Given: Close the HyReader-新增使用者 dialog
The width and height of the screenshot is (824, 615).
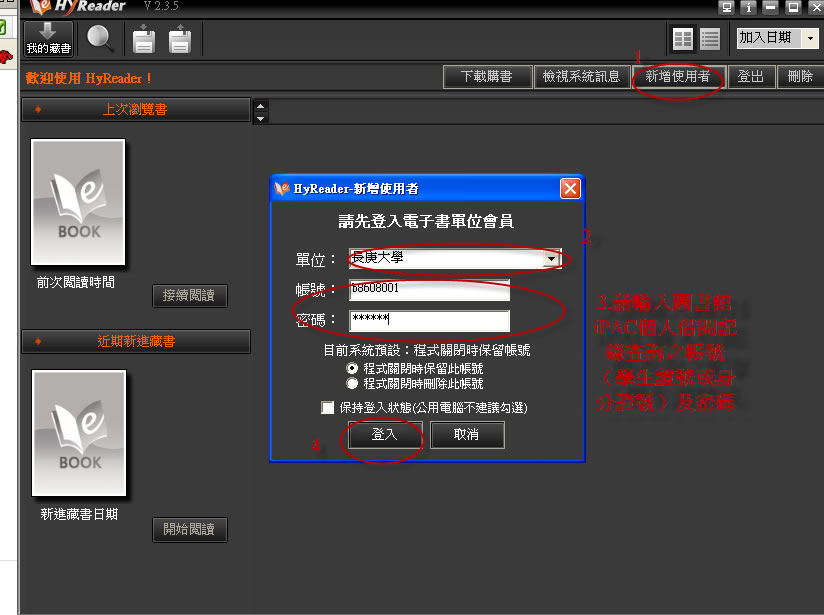Looking at the screenshot, I should pos(570,188).
